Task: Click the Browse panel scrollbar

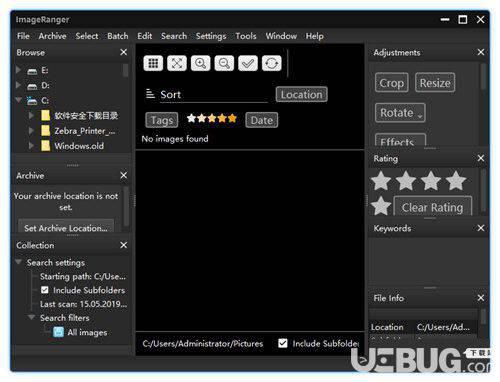Action: coord(125,70)
